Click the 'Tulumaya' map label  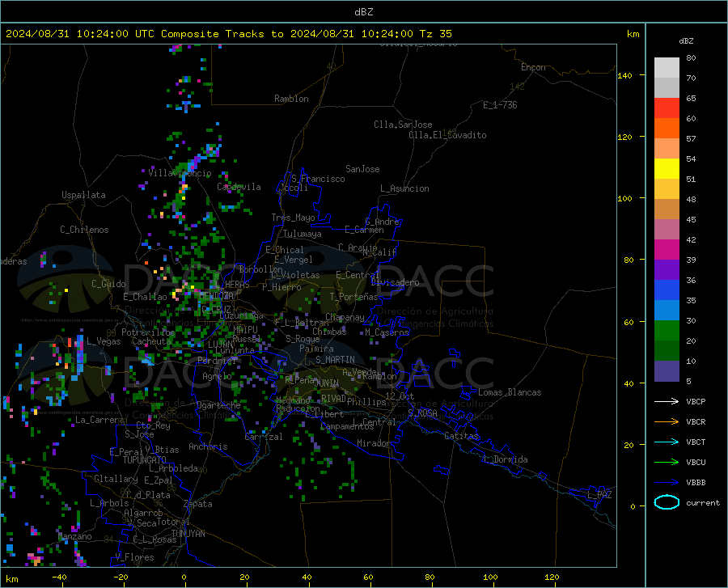pos(302,234)
